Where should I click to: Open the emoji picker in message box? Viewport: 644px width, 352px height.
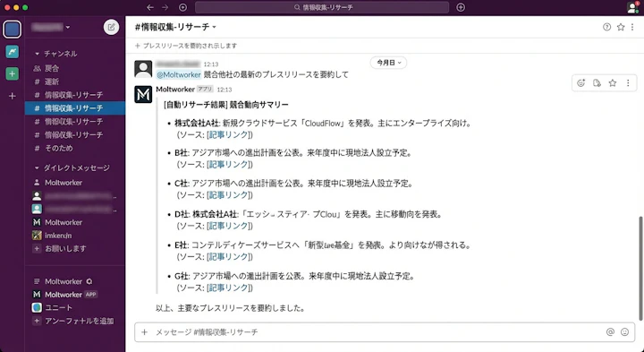coord(624,332)
